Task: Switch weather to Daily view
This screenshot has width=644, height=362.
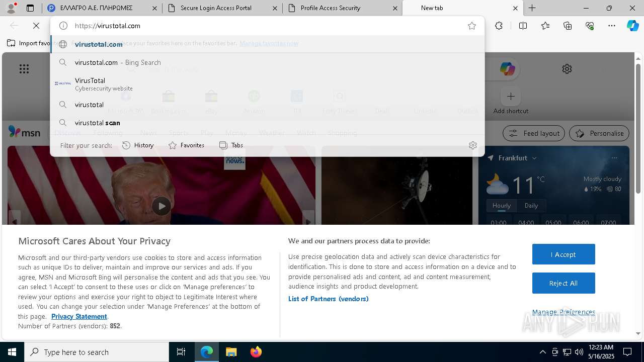Action: click(x=531, y=206)
